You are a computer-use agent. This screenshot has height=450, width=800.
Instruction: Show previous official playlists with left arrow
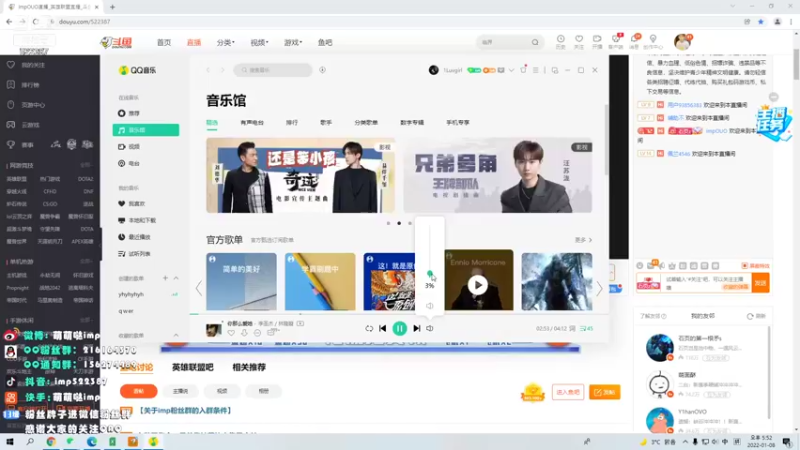(x=198, y=288)
